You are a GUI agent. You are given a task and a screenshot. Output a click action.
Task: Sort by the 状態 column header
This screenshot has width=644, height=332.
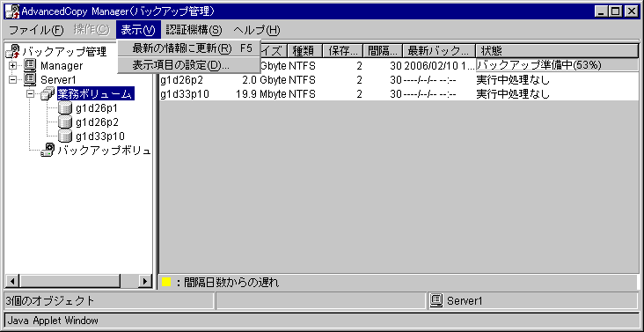point(557,51)
